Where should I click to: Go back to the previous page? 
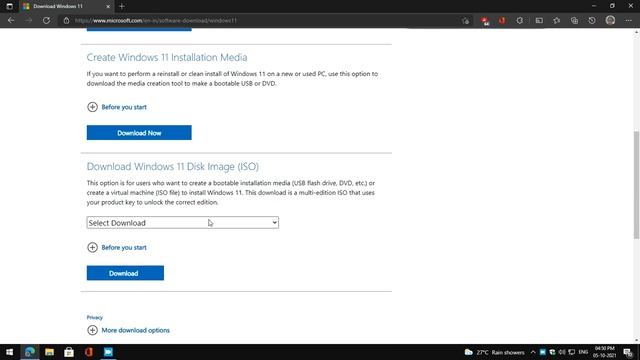point(11,20)
